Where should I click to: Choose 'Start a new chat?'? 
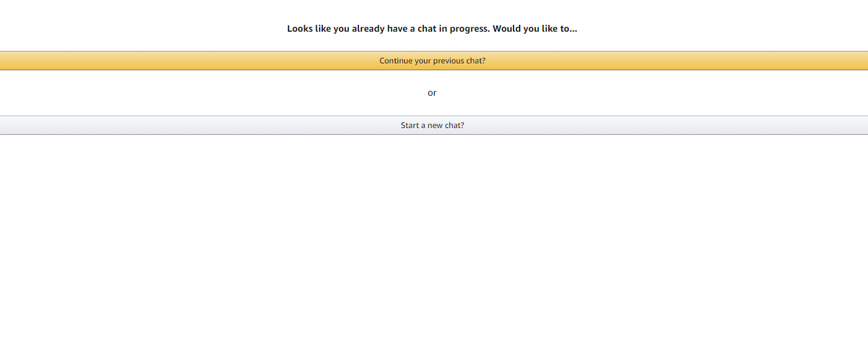coord(433,126)
